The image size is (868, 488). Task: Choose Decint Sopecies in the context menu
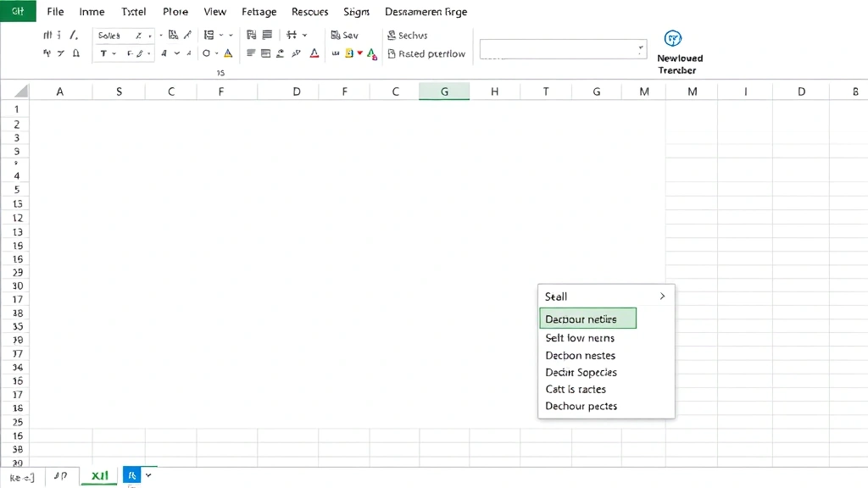[581, 372]
